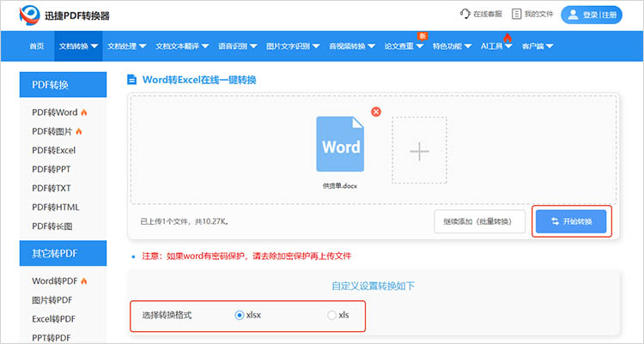Select the xls radio option
This screenshot has width=644, height=344.
tap(331, 316)
